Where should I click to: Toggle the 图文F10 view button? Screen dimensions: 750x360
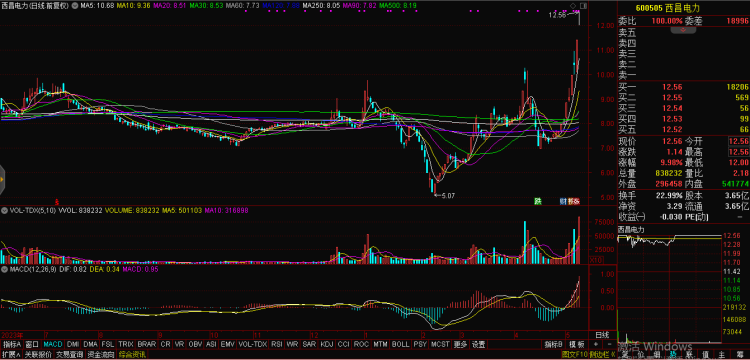[x=573, y=355]
